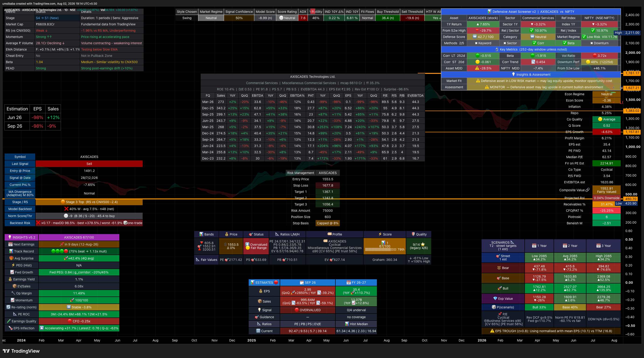Click the chart icon beside ESTIMATES
Screen dimensions: 644x358
click(x=252, y=283)
